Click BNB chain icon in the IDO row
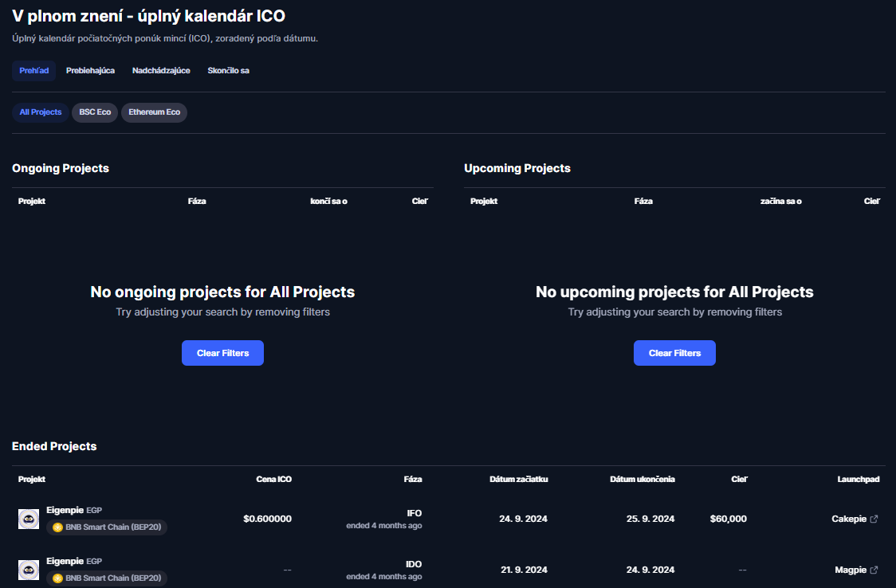Image resolution: width=896 pixels, height=588 pixels. coord(57,578)
